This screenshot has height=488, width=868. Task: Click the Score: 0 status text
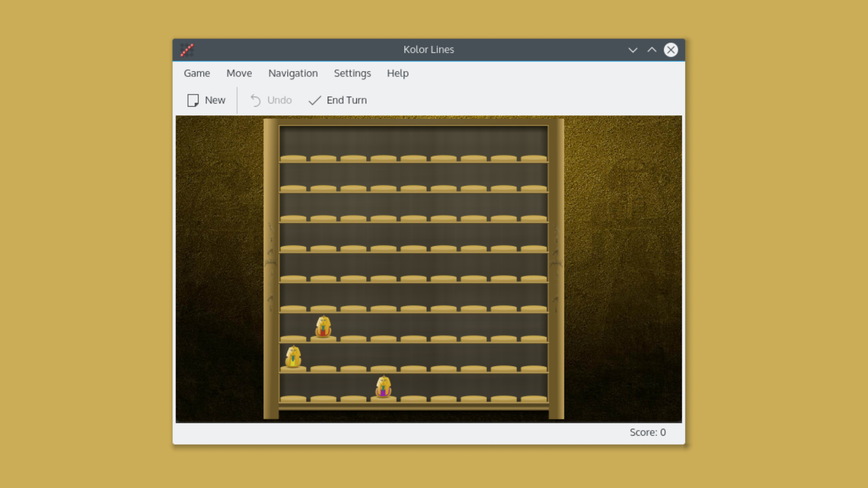tap(648, 432)
